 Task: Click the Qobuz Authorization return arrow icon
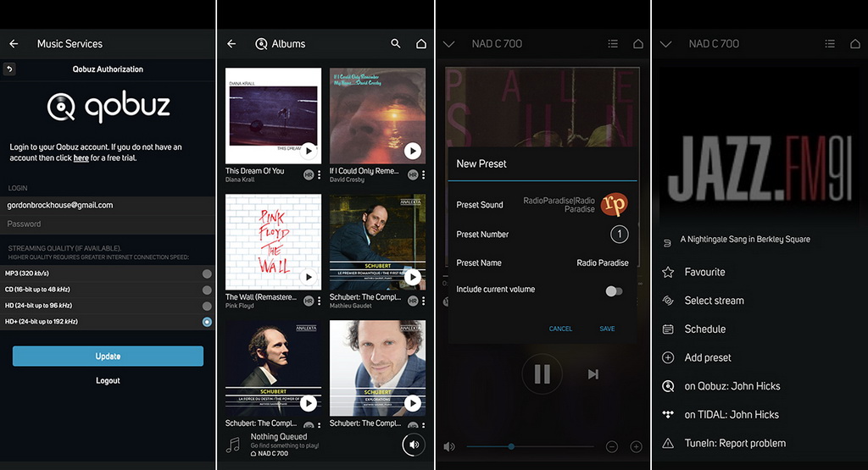pos(9,69)
